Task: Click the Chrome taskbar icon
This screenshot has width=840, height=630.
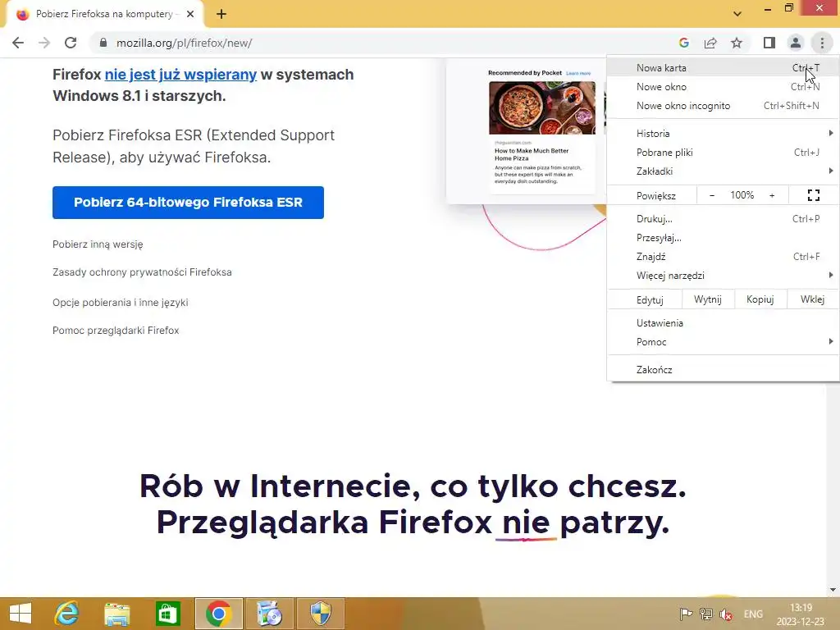Action: (x=218, y=614)
